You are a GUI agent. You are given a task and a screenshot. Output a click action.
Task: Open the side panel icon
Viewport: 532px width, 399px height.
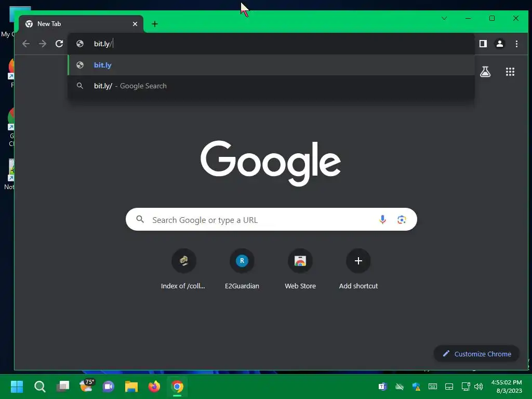tap(483, 44)
